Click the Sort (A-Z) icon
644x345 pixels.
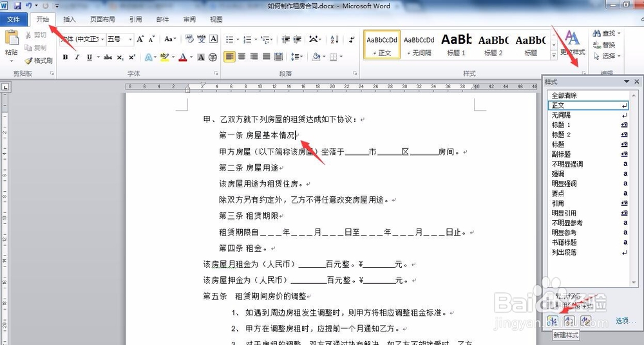tap(334, 39)
